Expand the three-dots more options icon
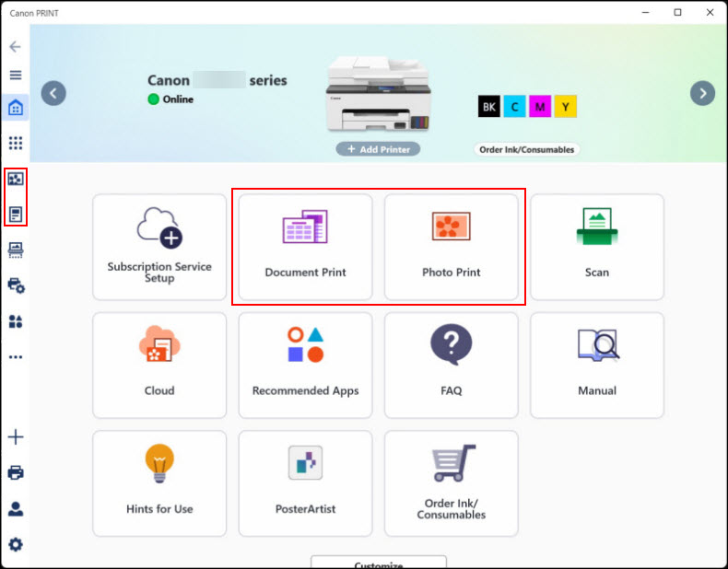This screenshot has height=569, width=728. point(15,356)
